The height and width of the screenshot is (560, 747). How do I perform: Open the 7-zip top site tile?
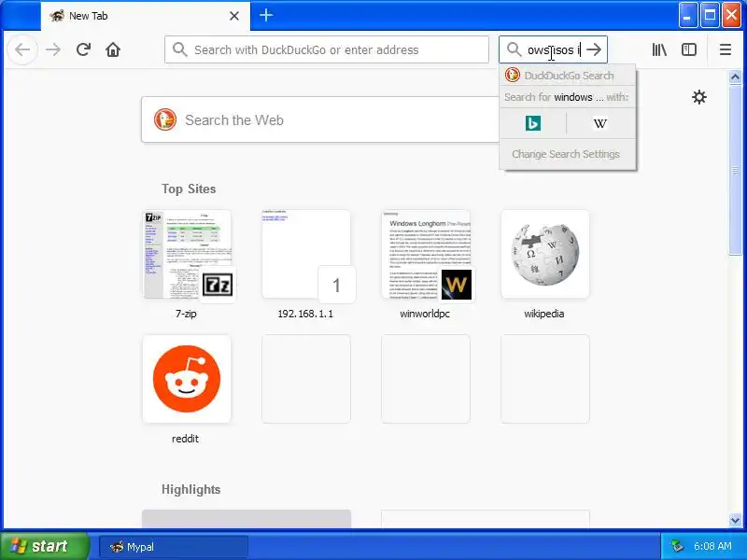click(187, 254)
